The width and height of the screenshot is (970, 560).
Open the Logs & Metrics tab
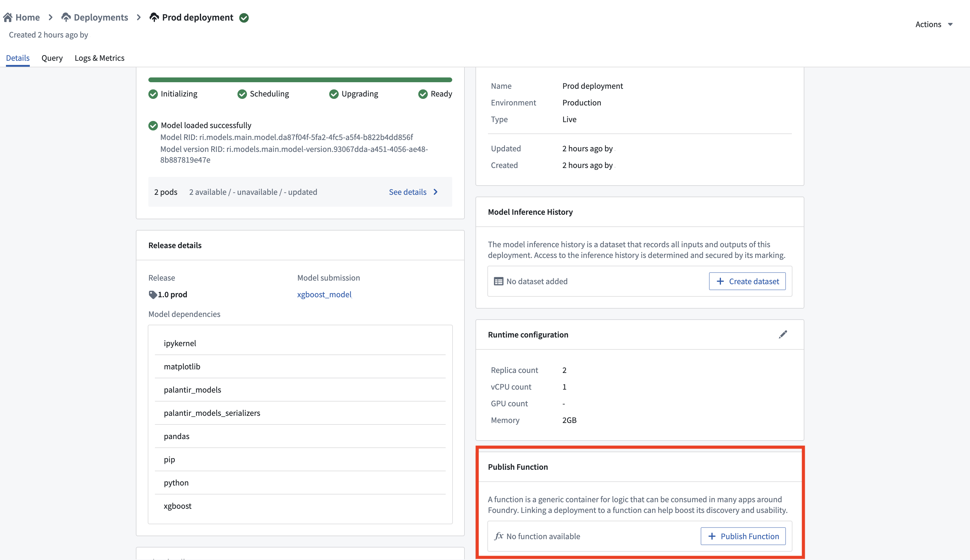coord(100,58)
